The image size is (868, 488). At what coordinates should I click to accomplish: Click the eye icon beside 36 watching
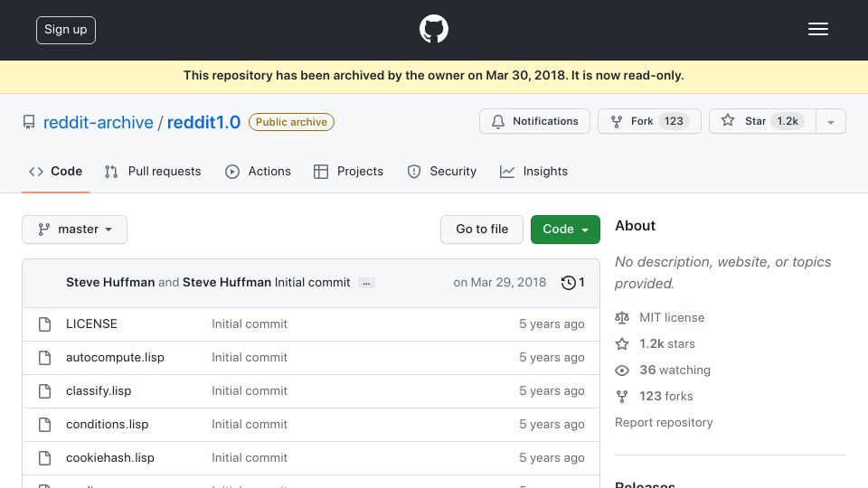coord(622,371)
